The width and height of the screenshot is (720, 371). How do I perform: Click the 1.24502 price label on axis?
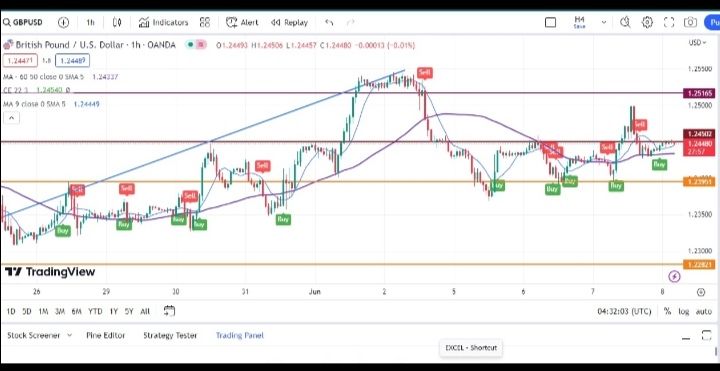tap(699, 134)
